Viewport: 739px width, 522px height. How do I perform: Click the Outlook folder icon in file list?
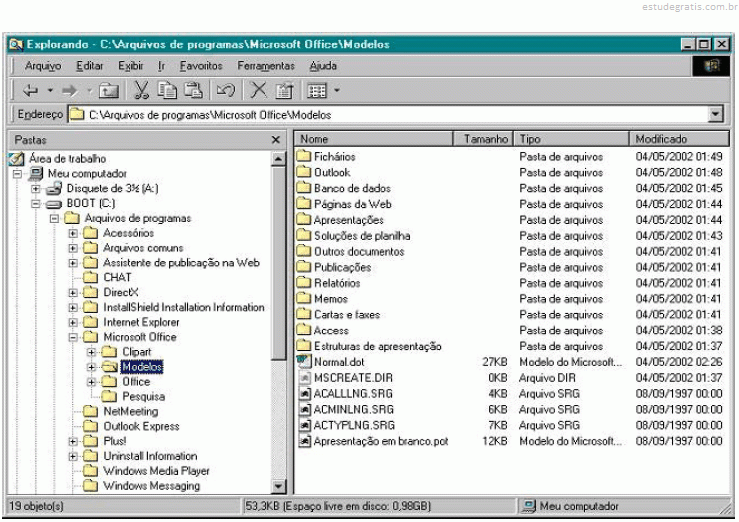click(x=304, y=172)
